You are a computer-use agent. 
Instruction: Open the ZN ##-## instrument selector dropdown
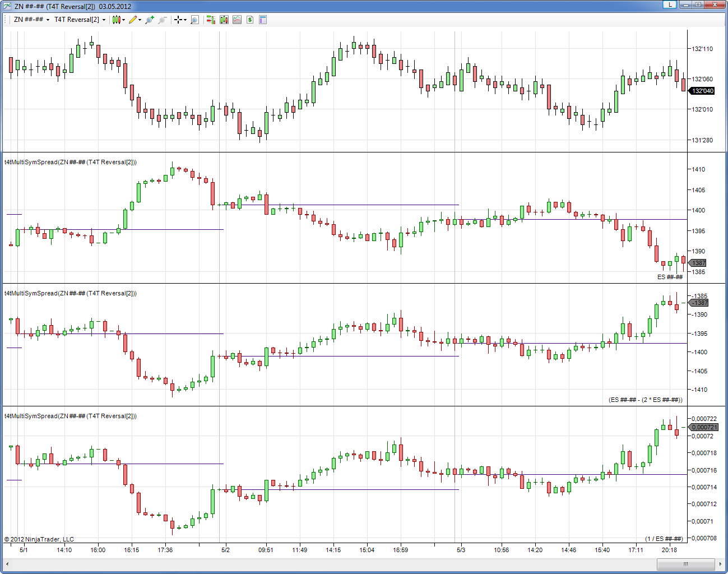pos(31,20)
